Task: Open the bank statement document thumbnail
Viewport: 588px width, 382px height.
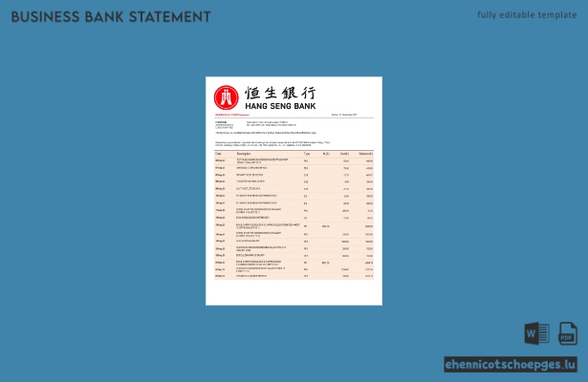Action: click(294, 191)
